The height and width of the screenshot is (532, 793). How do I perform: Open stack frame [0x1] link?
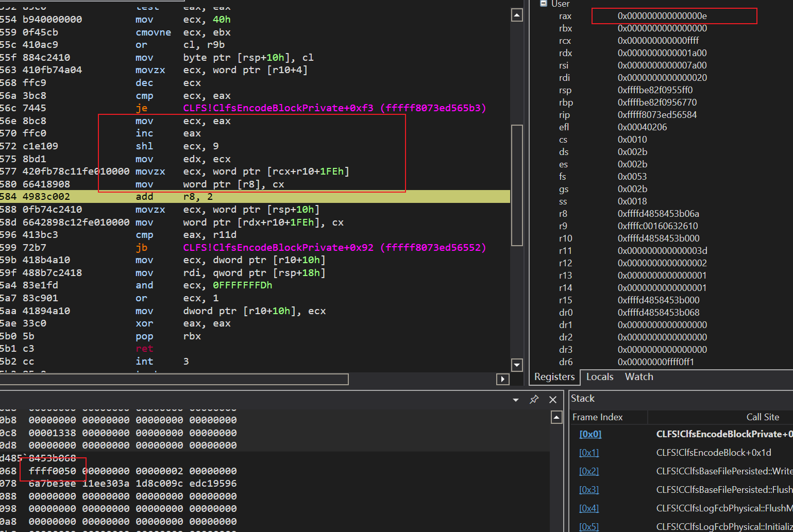click(589, 453)
